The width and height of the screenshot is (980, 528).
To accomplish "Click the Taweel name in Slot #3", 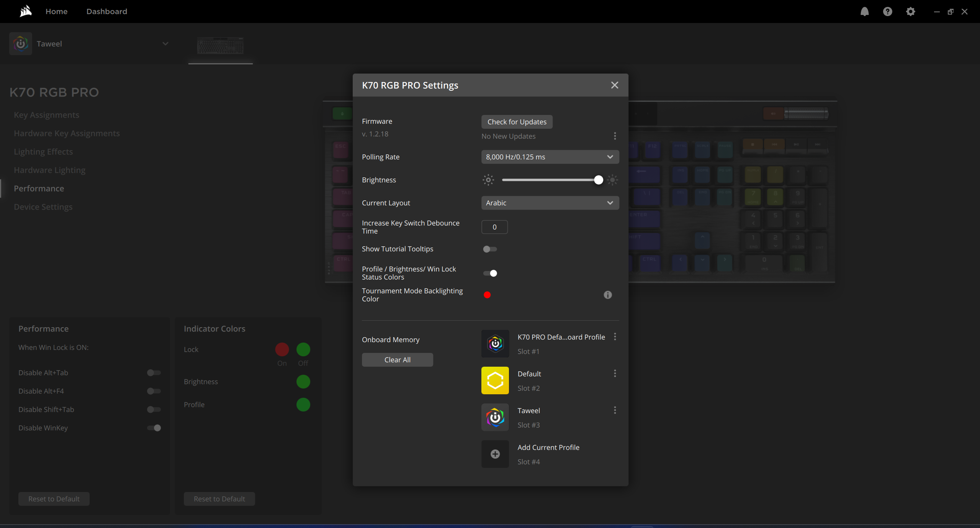I will [529, 411].
